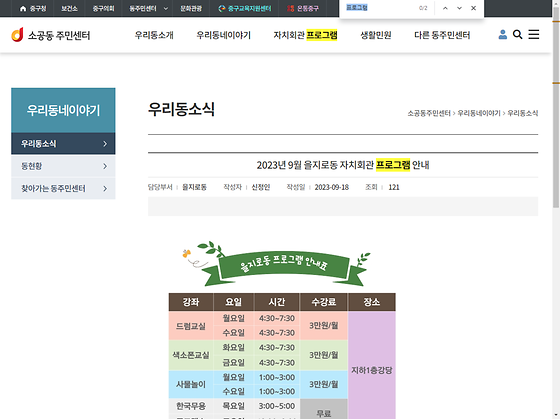This screenshot has width=560, height=419.
Task: Open the 중구청 home icon link
Action: pos(33,9)
